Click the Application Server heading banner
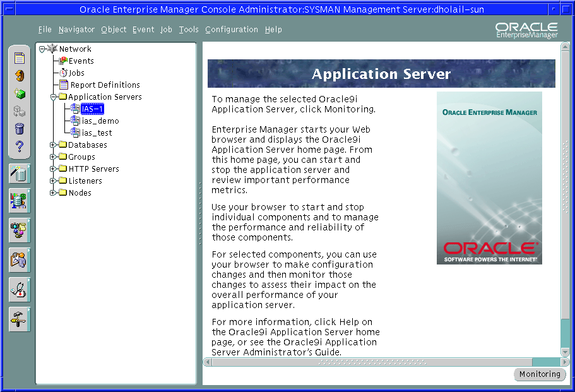 (381, 73)
